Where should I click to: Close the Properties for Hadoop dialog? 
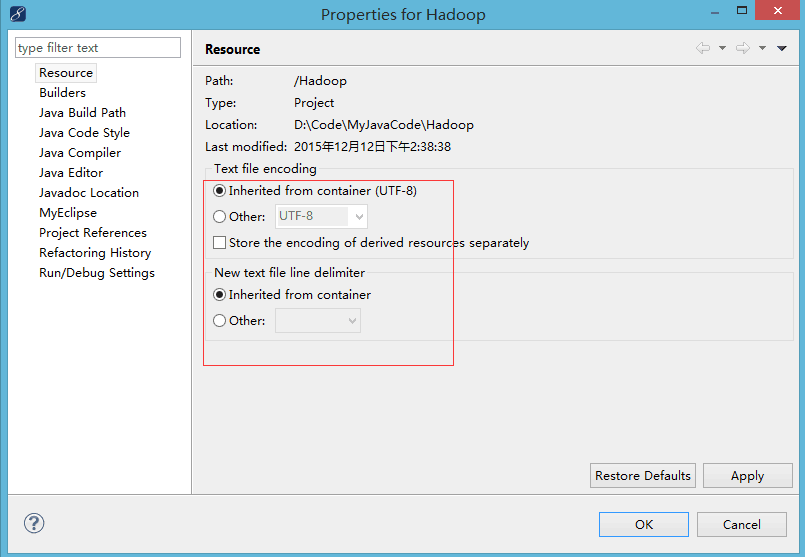coord(778,10)
